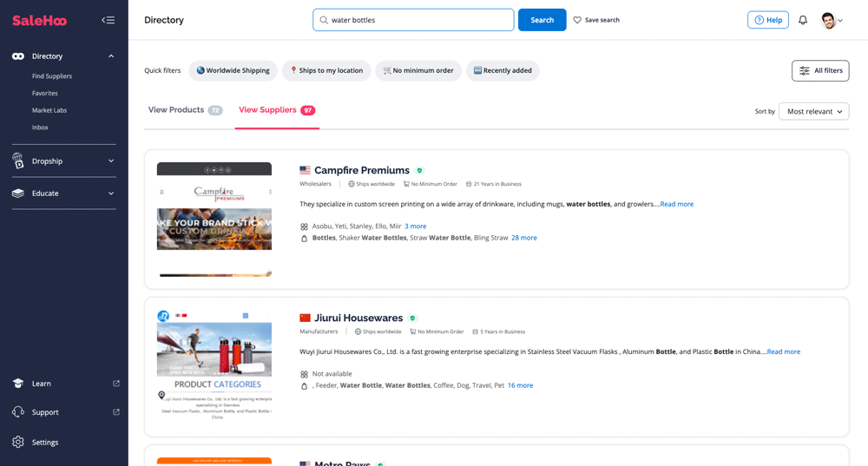Click the SaleHoo logo

(39, 20)
